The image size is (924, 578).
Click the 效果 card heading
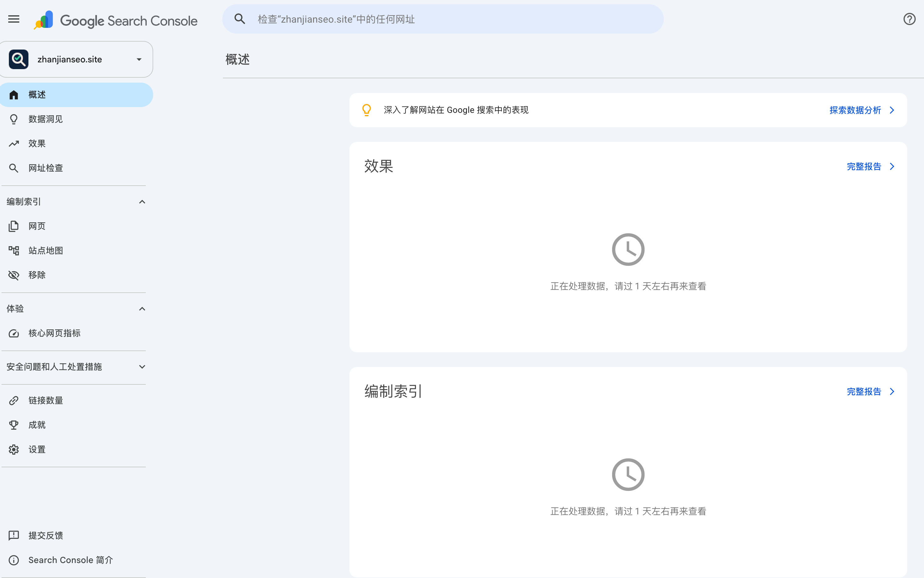[x=379, y=166]
